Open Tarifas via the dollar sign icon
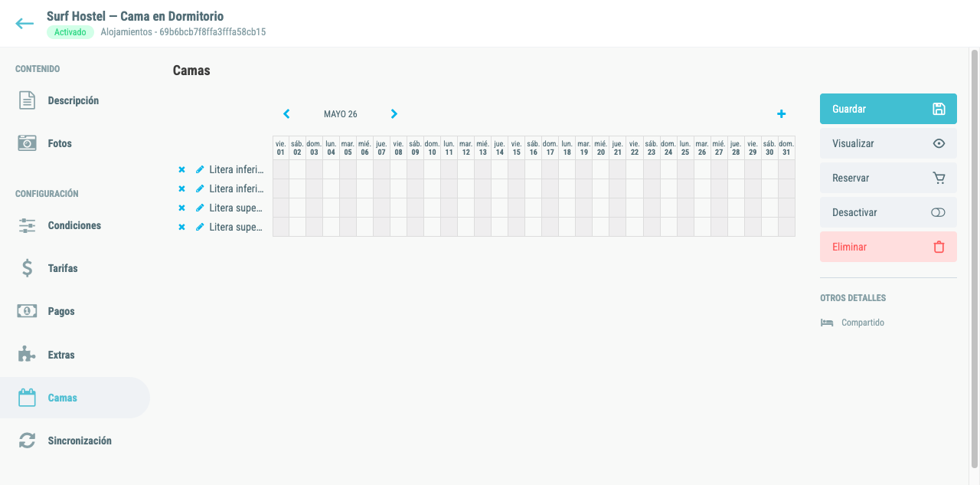This screenshot has height=485, width=980. [27, 268]
